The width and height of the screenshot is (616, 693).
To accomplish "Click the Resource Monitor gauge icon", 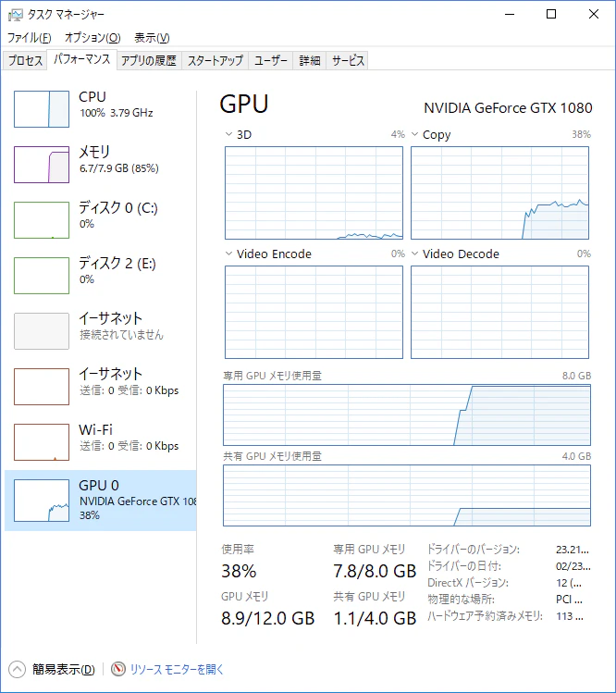I will click(x=118, y=669).
